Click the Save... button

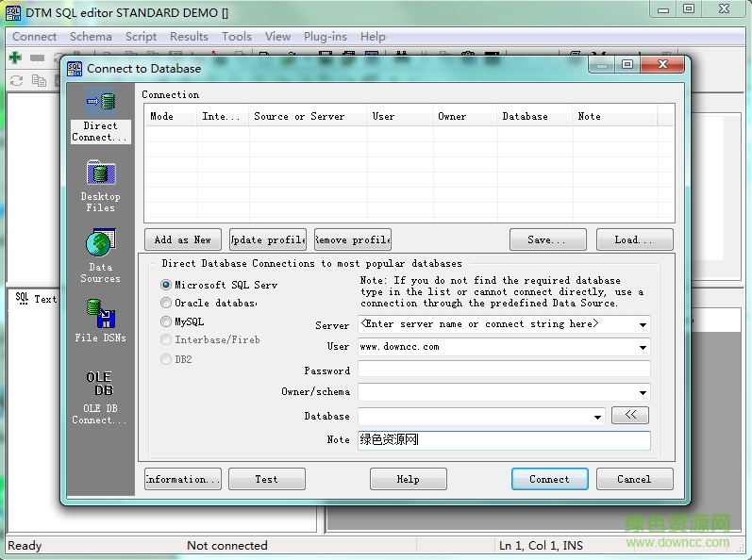coord(547,239)
